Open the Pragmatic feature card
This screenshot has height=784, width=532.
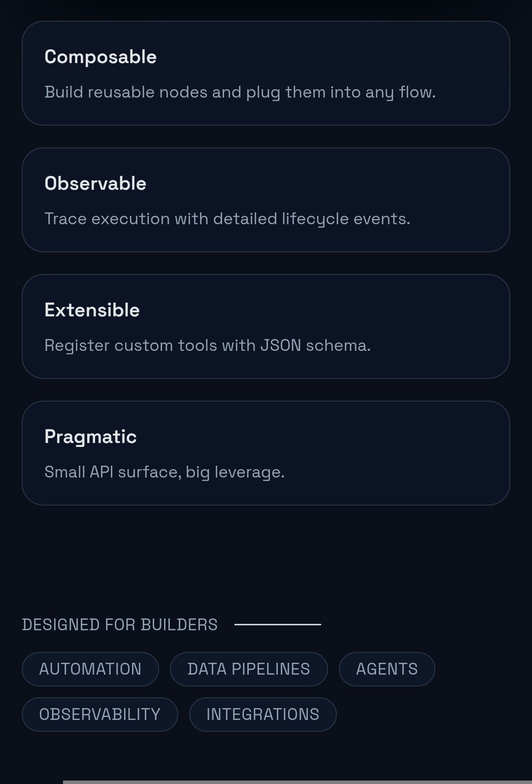pos(266,452)
